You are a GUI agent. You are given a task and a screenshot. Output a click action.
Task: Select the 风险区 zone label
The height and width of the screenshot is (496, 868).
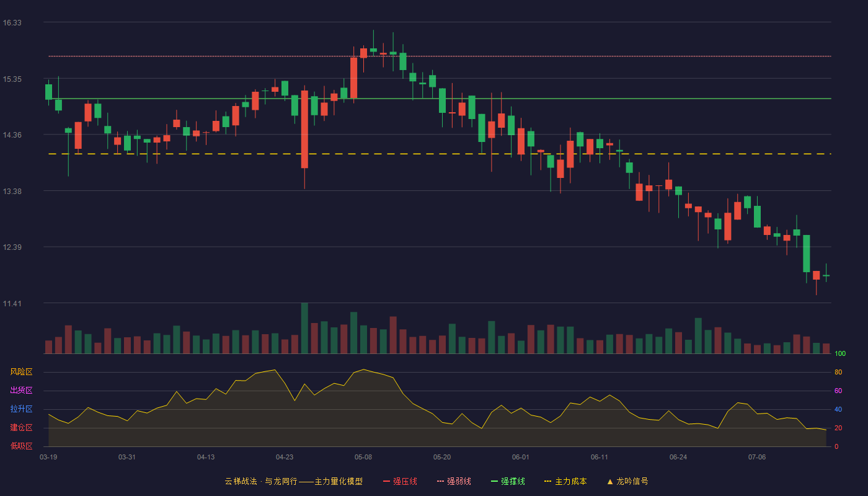pyautogui.click(x=21, y=372)
